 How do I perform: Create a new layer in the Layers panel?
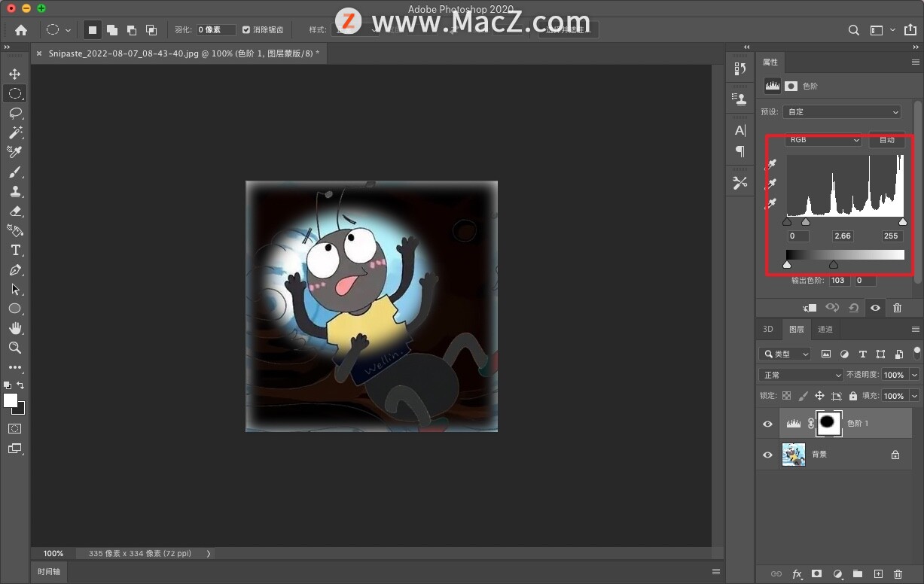[877, 574]
